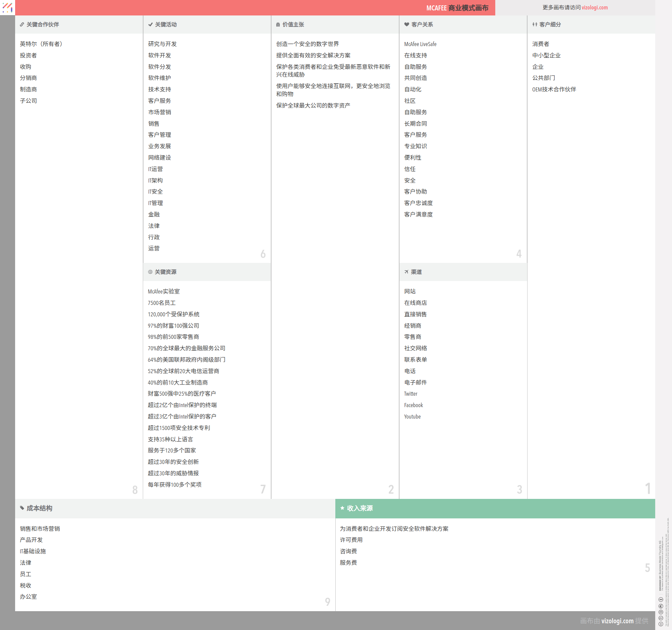672x630 pixels.
Task: Click OEM技术合作伙伴 in 客户细分
Action: point(554,89)
